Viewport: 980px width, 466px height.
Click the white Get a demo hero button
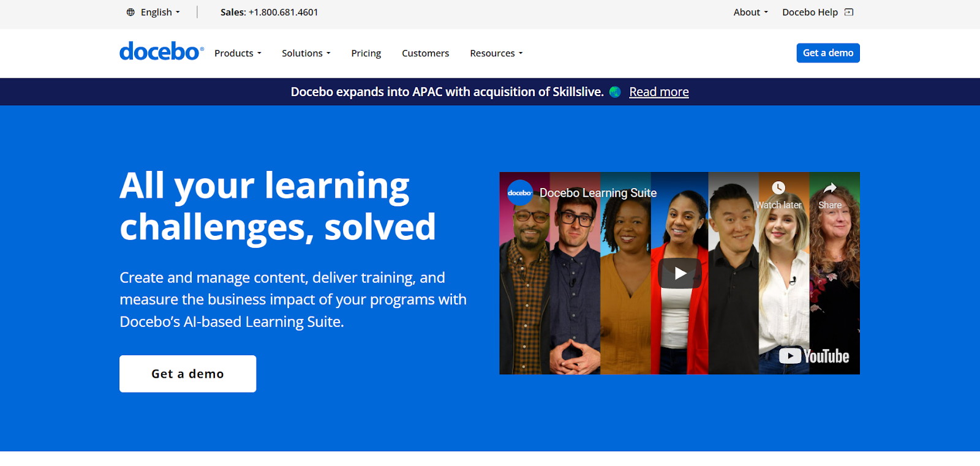point(188,374)
